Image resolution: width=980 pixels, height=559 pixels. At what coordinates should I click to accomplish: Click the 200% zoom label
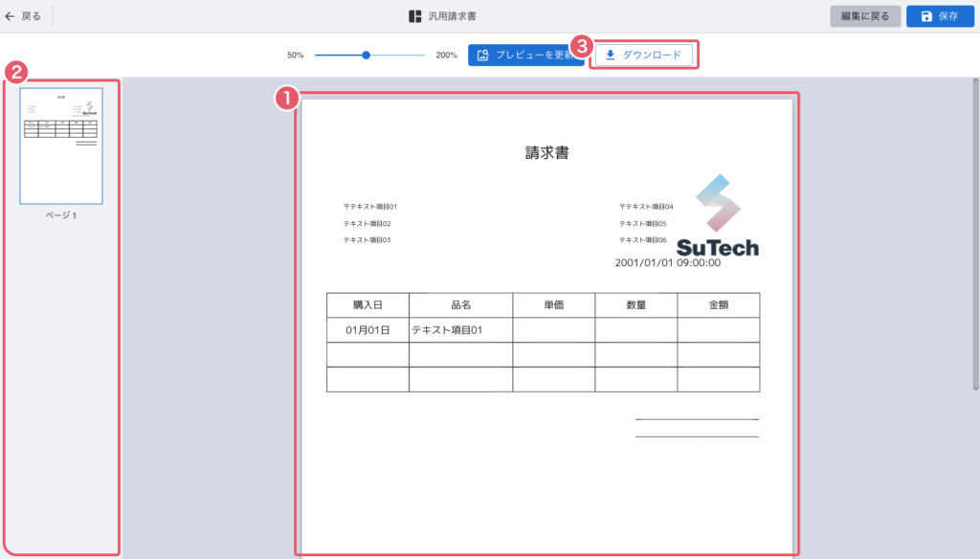[446, 56]
